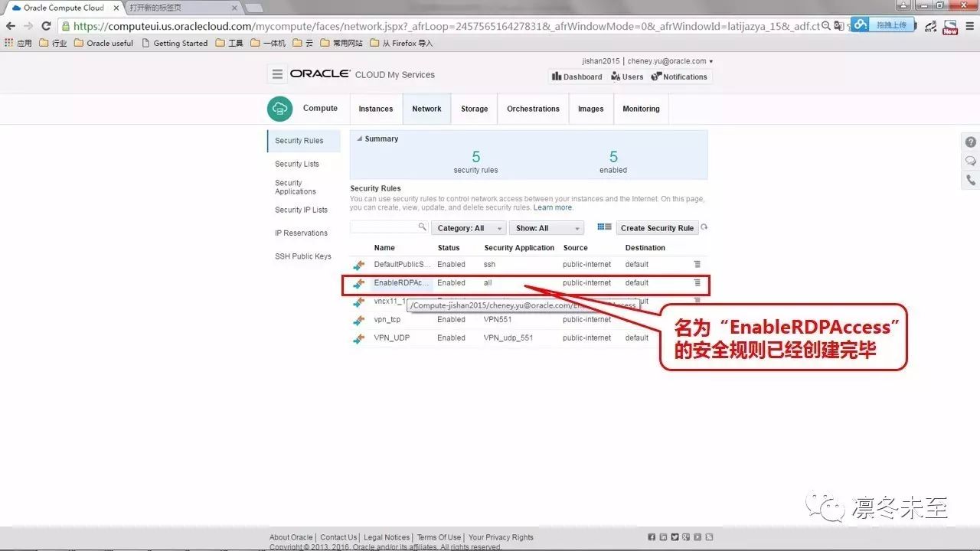Switch to the Images tab
This screenshot has height=551, width=980.
click(590, 109)
